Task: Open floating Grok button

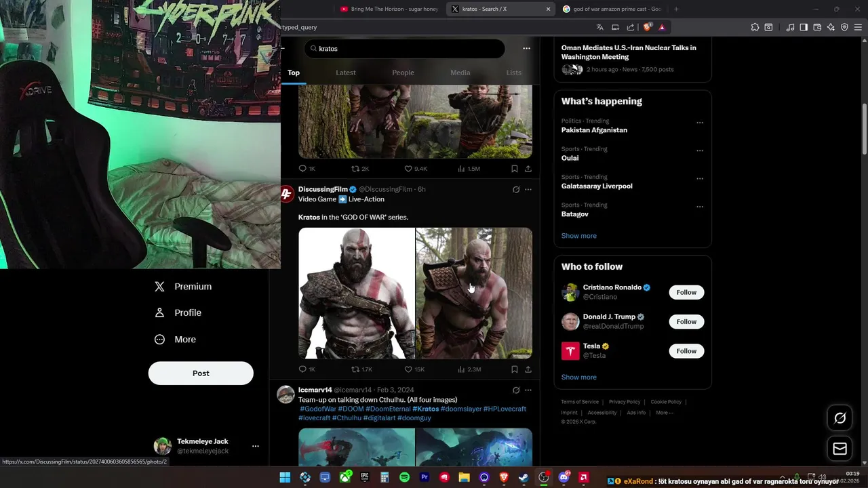Action: tap(840, 418)
